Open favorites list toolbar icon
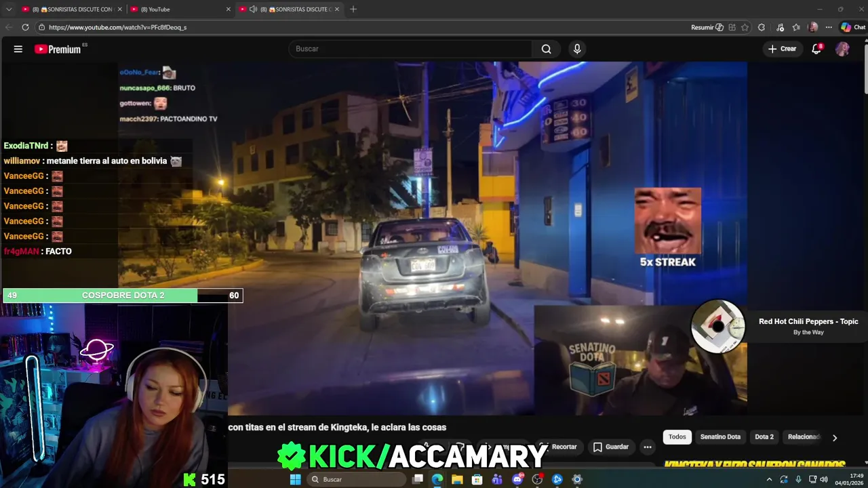Image resolution: width=868 pixels, height=488 pixels. point(796,27)
